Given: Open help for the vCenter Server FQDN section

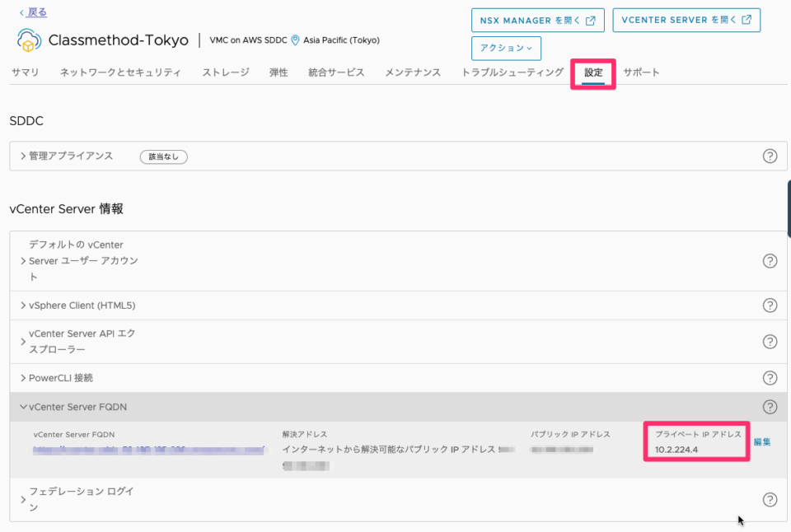Looking at the screenshot, I should 770,406.
